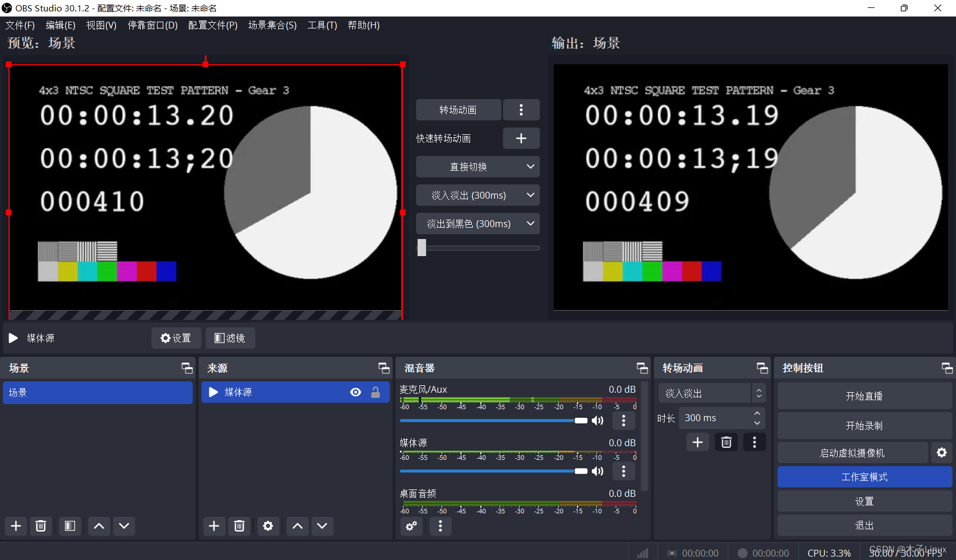956x560 pixels.
Task: Add a new scene with plus icon
Action: click(16, 526)
